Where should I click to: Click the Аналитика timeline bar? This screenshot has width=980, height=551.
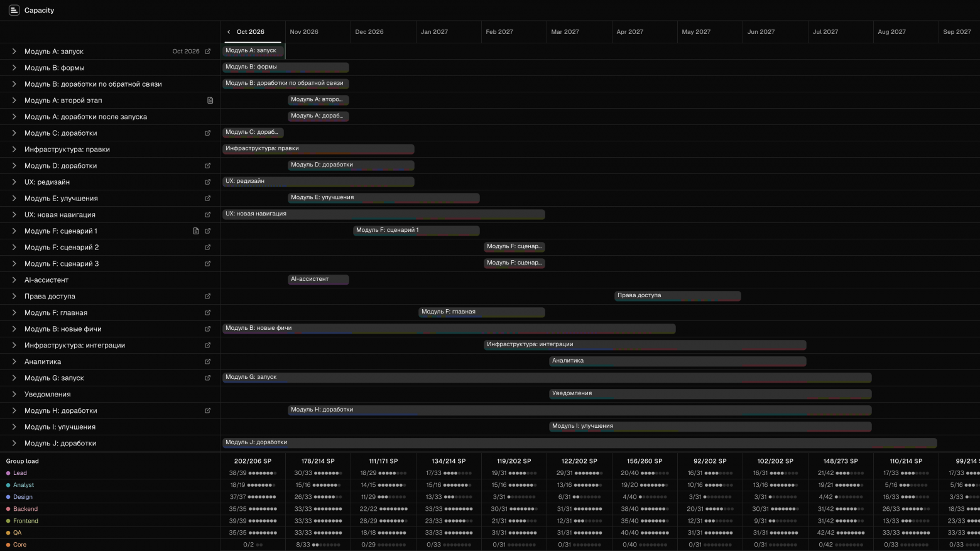tap(678, 361)
